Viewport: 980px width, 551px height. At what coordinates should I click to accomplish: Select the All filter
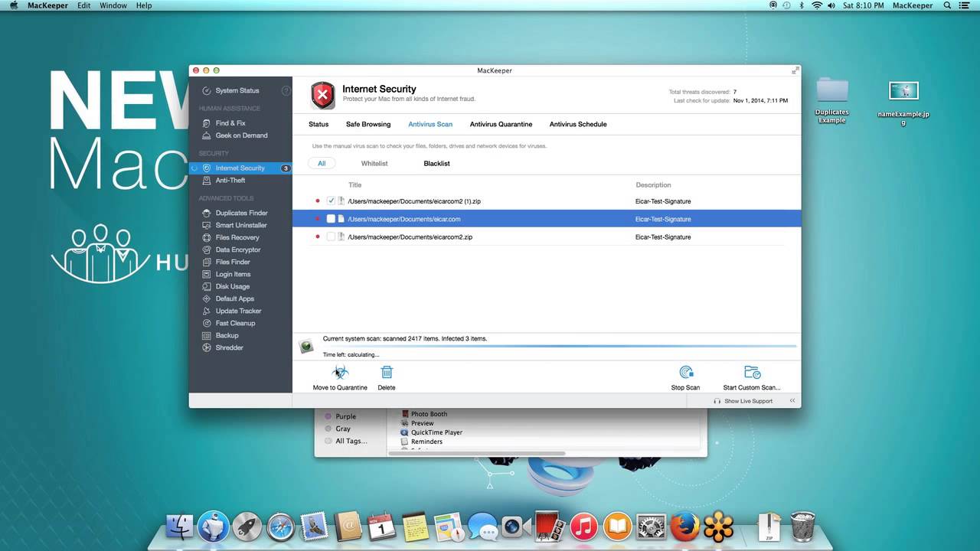click(x=322, y=164)
